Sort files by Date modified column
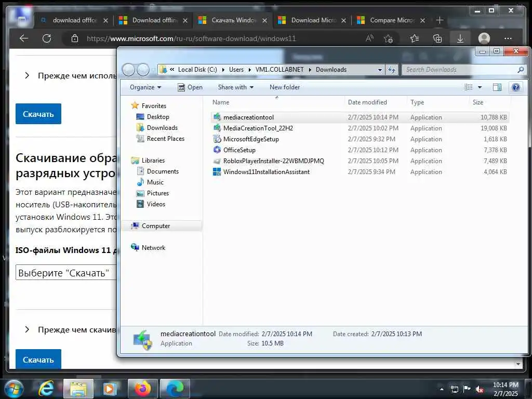The image size is (532, 399). [375, 102]
